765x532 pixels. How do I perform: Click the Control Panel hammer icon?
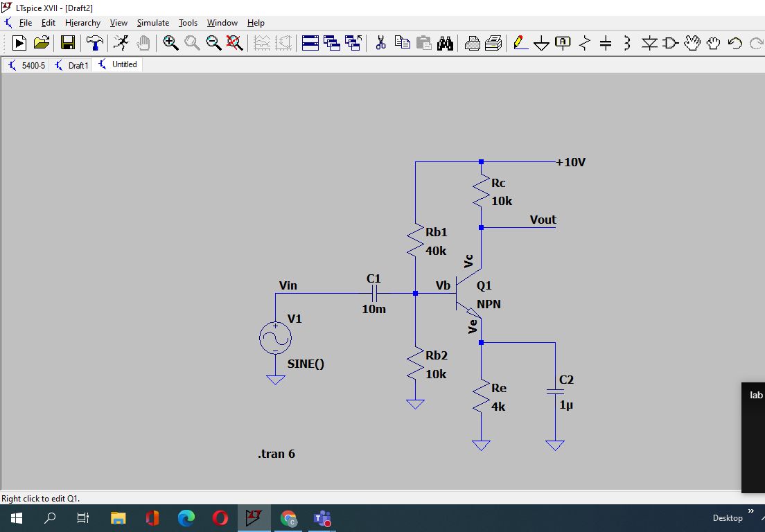(95, 43)
